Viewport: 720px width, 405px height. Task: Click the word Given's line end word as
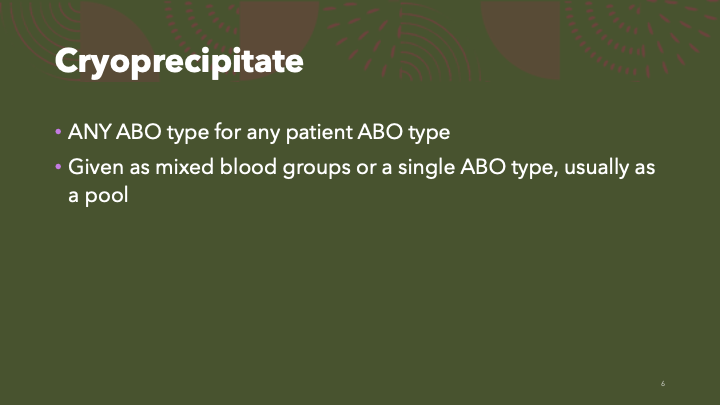tap(644, 167)
